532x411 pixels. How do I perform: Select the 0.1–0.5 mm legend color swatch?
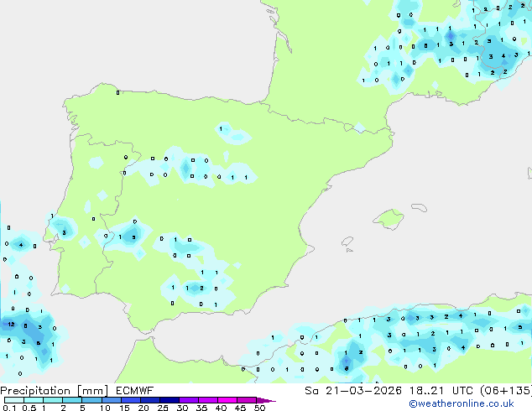(x=14, y=400)
